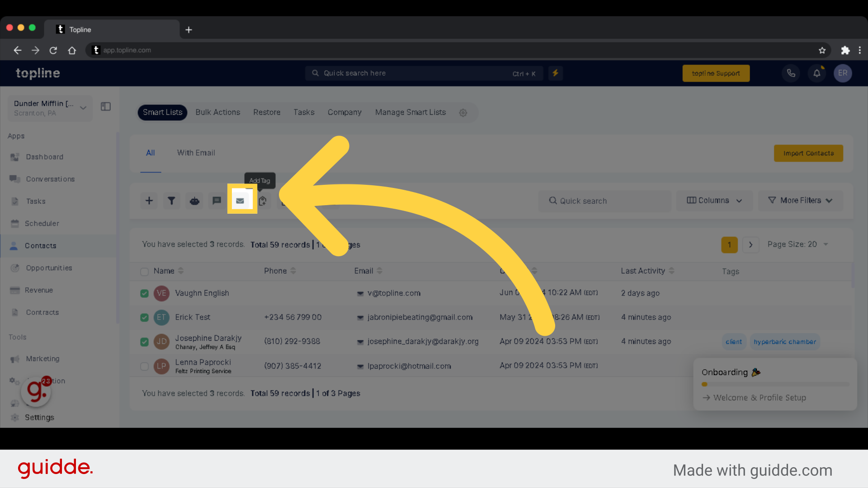Expand the More Filters dropdown
This screenshot has width=868, height=488.
(801, 200)
